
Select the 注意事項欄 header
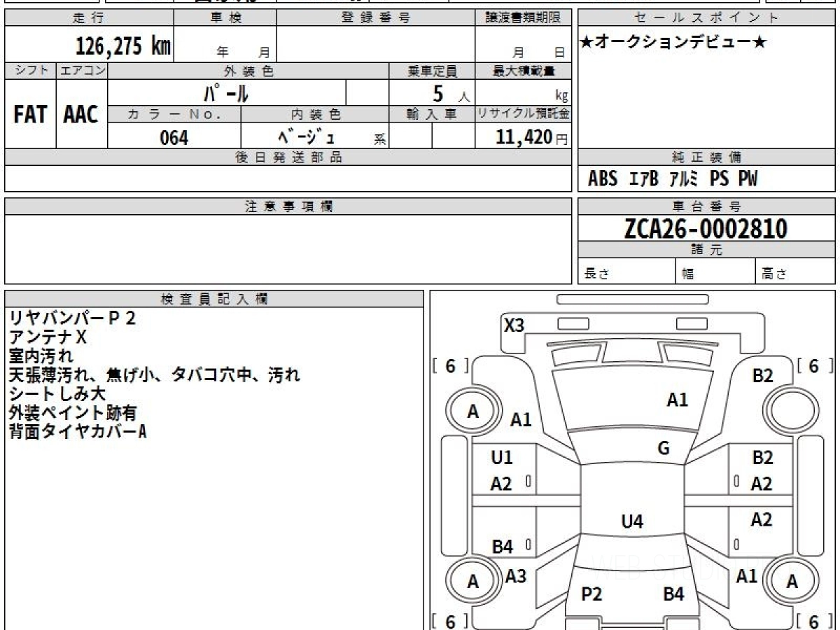pos(288,206)
